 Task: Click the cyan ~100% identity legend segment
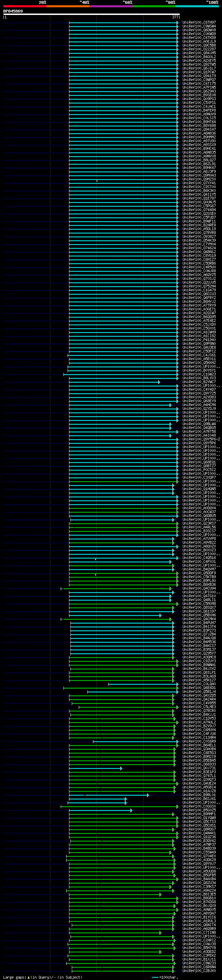(197, 6)
